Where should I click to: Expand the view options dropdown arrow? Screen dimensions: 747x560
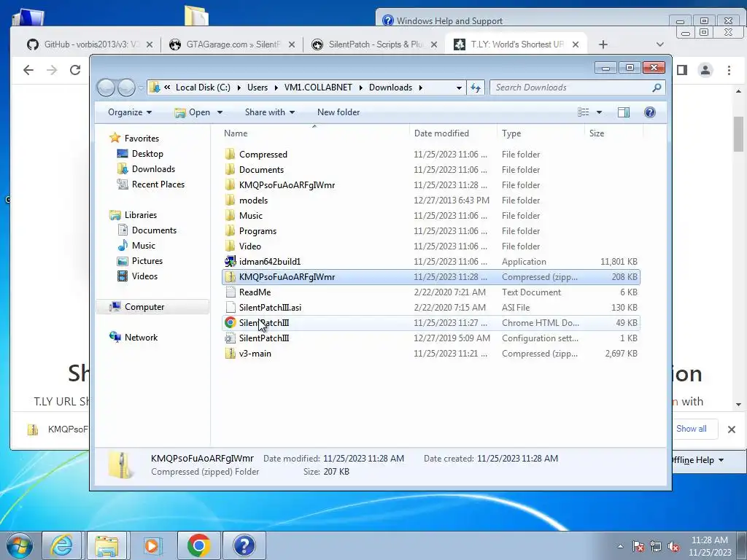click(x=600, y=112)
